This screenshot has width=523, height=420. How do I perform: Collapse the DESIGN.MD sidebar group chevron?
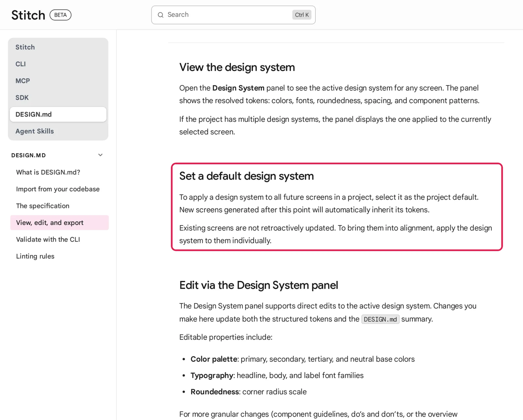[100, 155]
